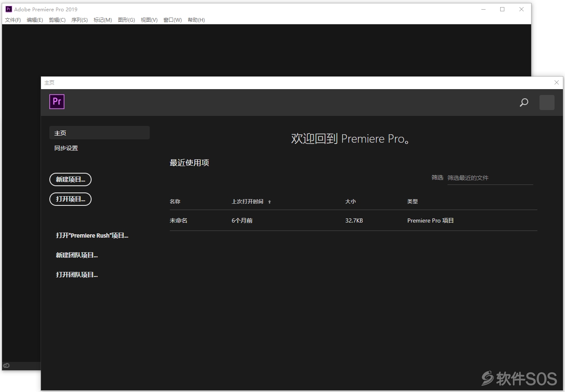This screenshot has width=565, height=392.
Task: Click the user profile avatar square
Action: tap(547, 102)
